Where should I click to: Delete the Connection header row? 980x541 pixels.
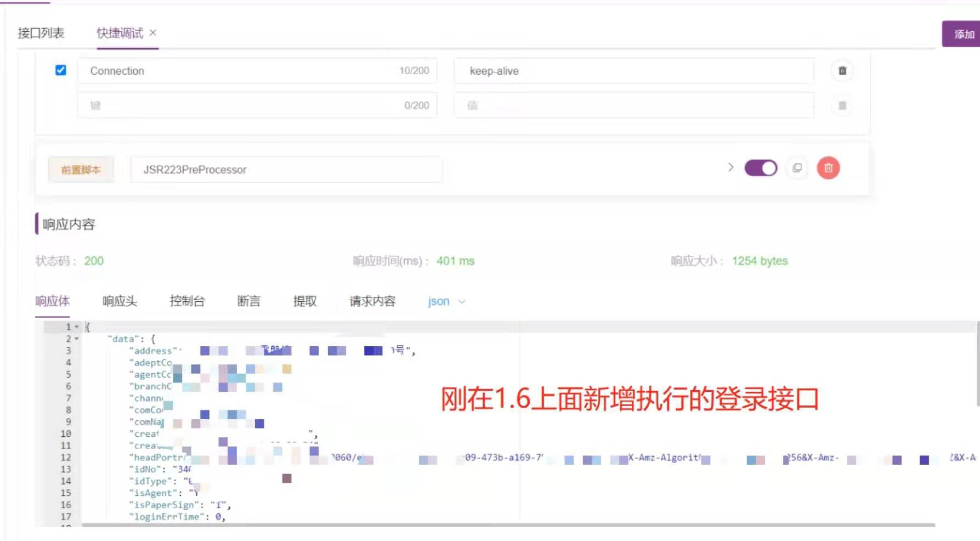[842, 70]
